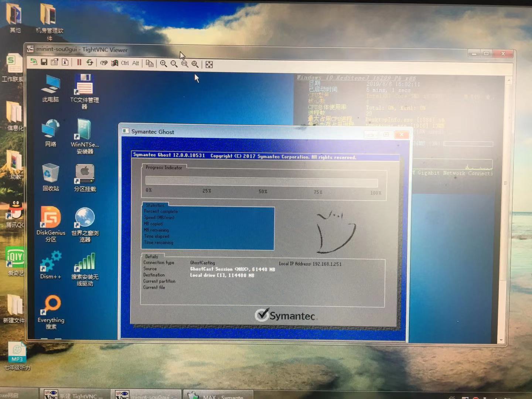This screenshot has height=399, width=532.
Task: Click the Local drive [1] destination text
Action: pyautogui.click(x=222, y=275)
